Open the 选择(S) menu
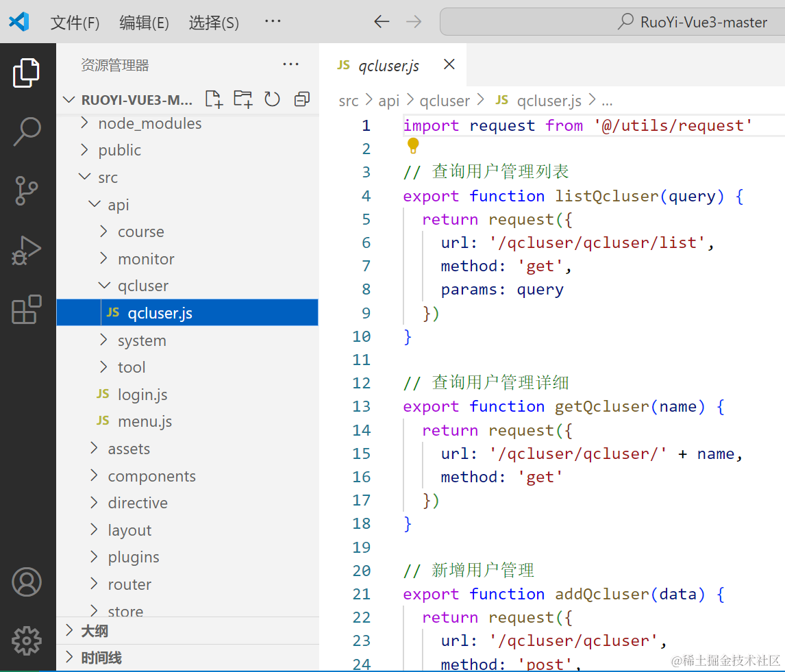The width and height of the screenshot is (785, 672). [x=214, y=23]
